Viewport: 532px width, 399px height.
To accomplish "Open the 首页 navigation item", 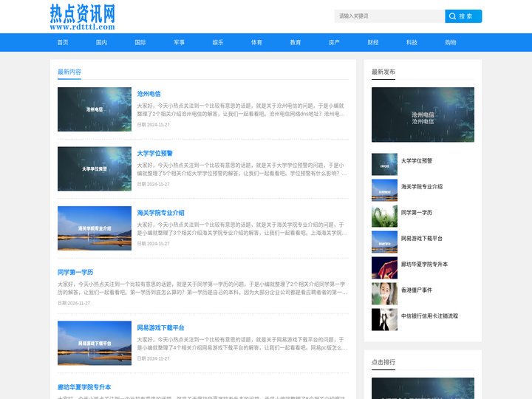I will 63,42.
